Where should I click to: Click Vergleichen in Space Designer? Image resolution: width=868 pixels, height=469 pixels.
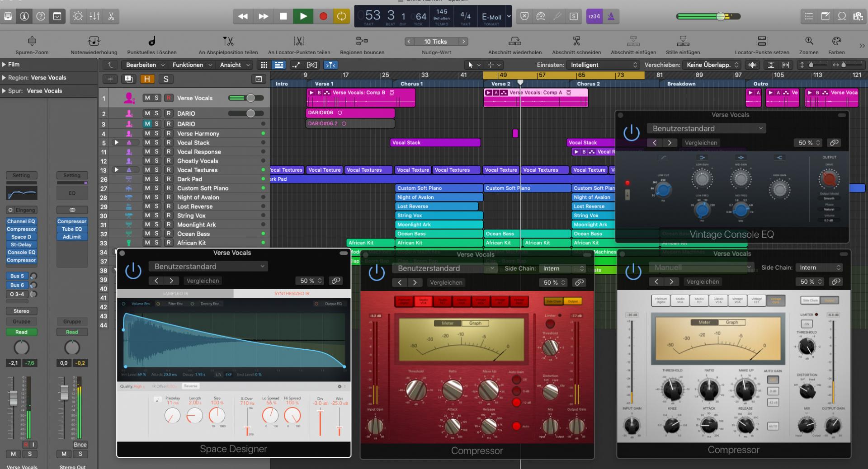203,281
